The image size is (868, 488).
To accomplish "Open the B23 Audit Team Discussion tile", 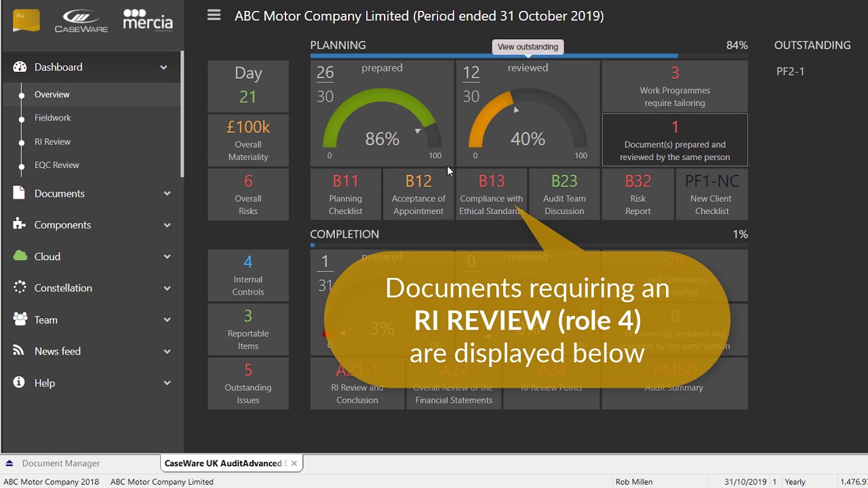I will [564, 194].
